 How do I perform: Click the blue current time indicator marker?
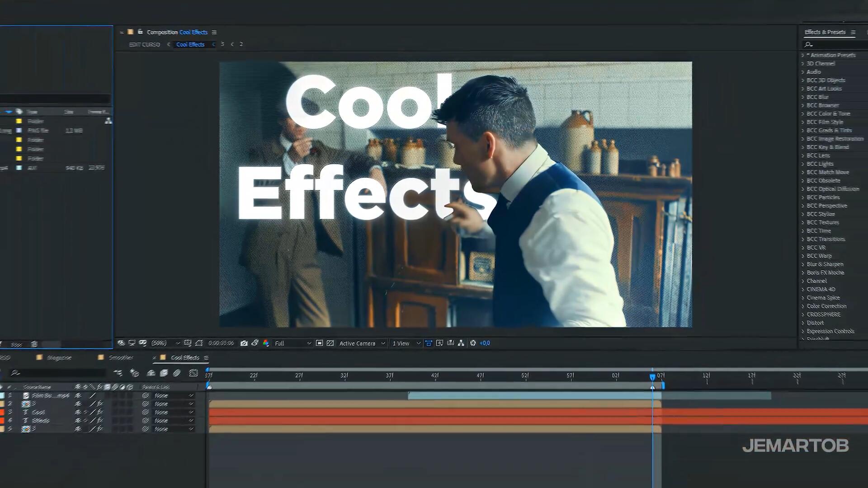pos(652,377)
